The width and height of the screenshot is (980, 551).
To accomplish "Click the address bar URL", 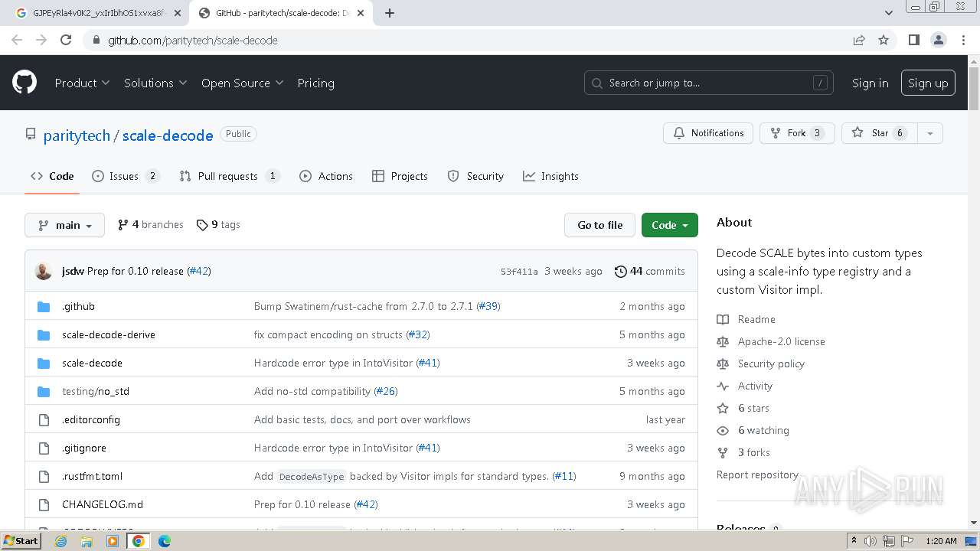I will click(x=192, y=40).
